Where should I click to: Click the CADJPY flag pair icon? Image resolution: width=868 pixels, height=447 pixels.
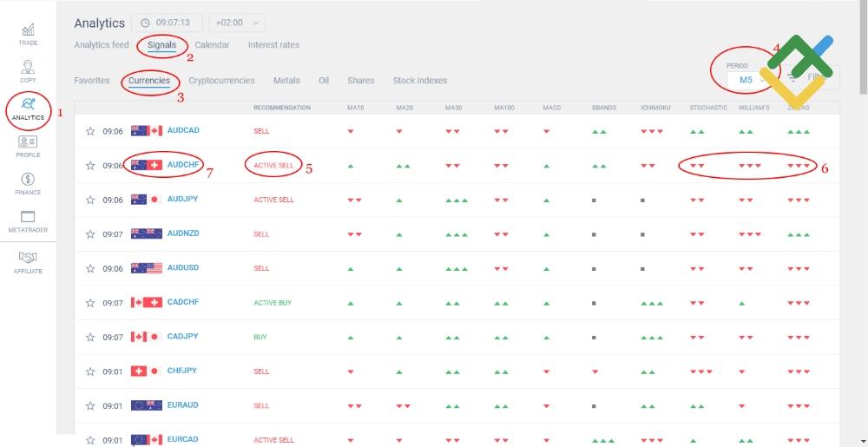tap(147, 337)
